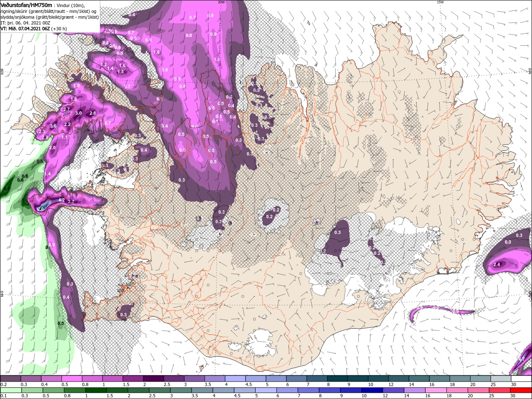Pick the pale grey swatch between 25 and 30 in the snow scale

tap(501, 379)
